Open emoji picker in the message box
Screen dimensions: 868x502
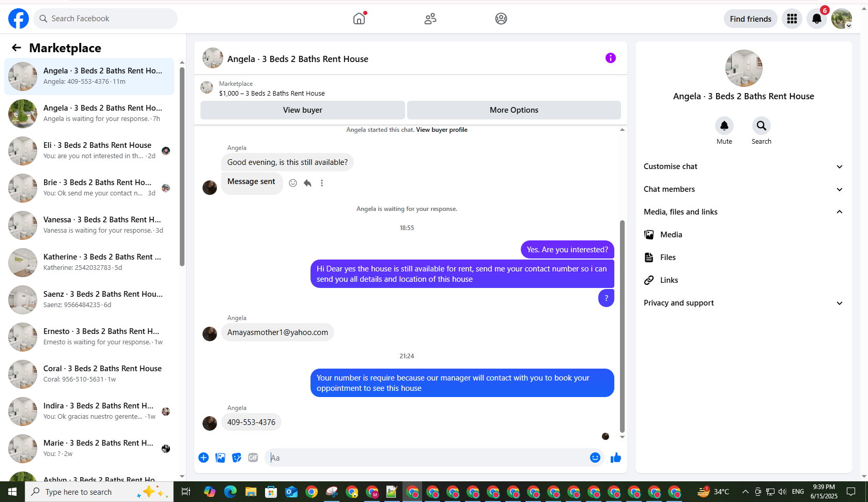[595, 458]
